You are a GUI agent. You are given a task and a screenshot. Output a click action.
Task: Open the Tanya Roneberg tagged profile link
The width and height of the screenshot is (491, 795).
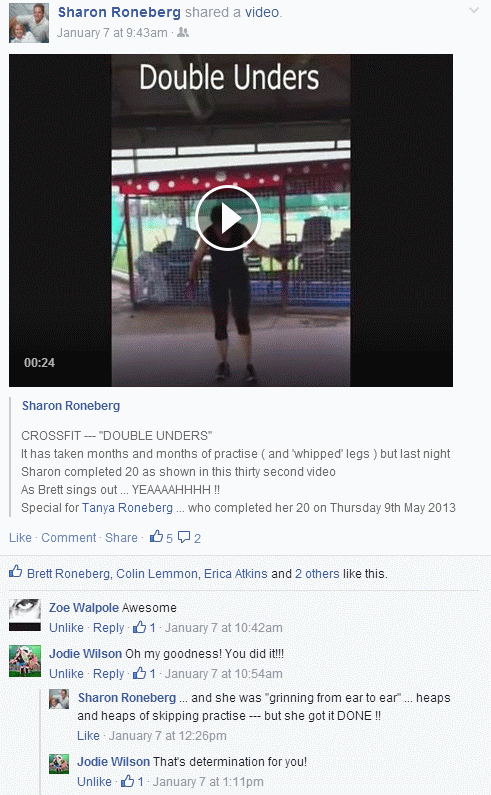pyautogui.click(x=127, y=508)
